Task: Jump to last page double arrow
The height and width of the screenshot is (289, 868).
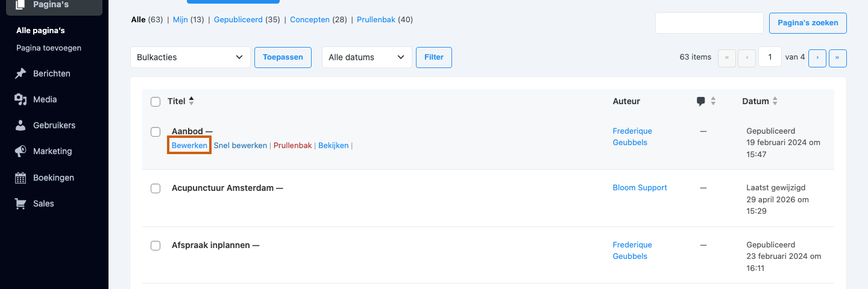Action: click(838, 57)
